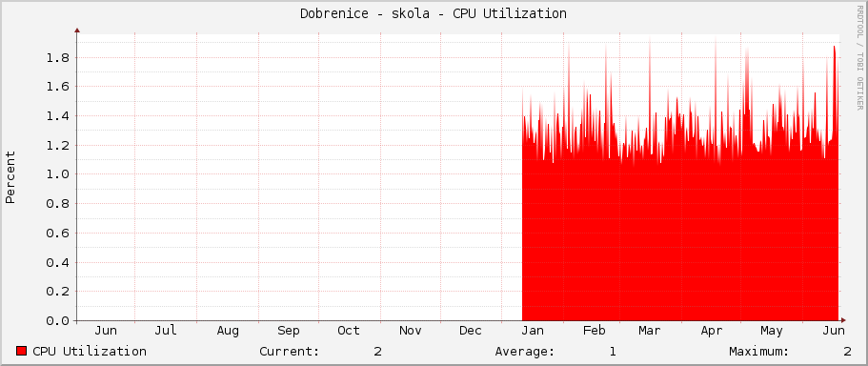
Task: Click the 'Dec' month label
Action: point(471,331)
